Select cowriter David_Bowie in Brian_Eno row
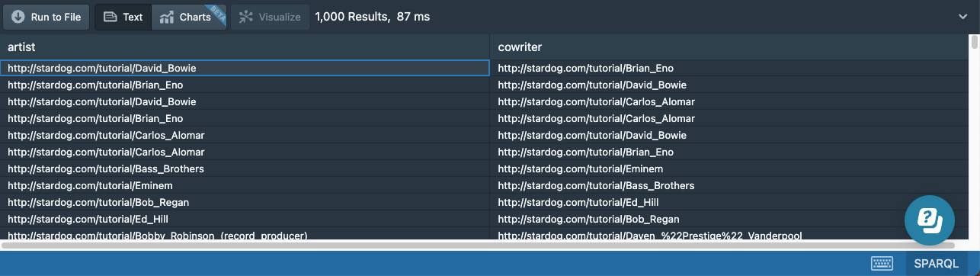This screenshot has height=276, width=980. 729,85
